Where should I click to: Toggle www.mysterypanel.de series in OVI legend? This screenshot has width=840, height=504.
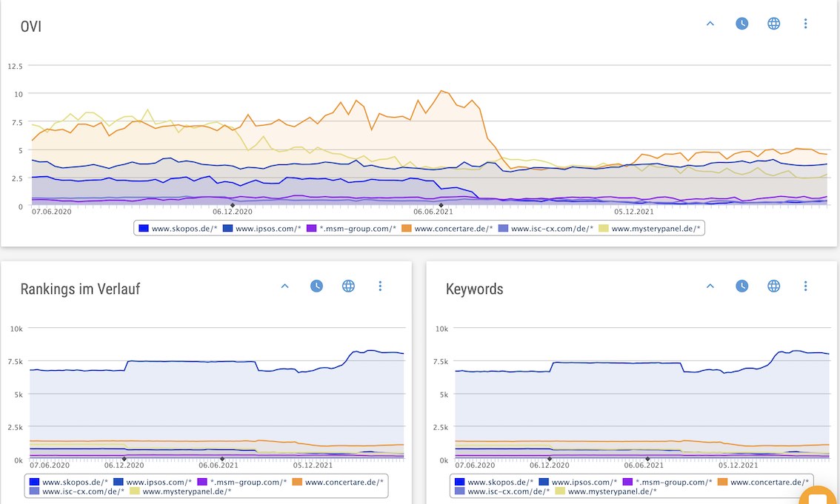650,229
